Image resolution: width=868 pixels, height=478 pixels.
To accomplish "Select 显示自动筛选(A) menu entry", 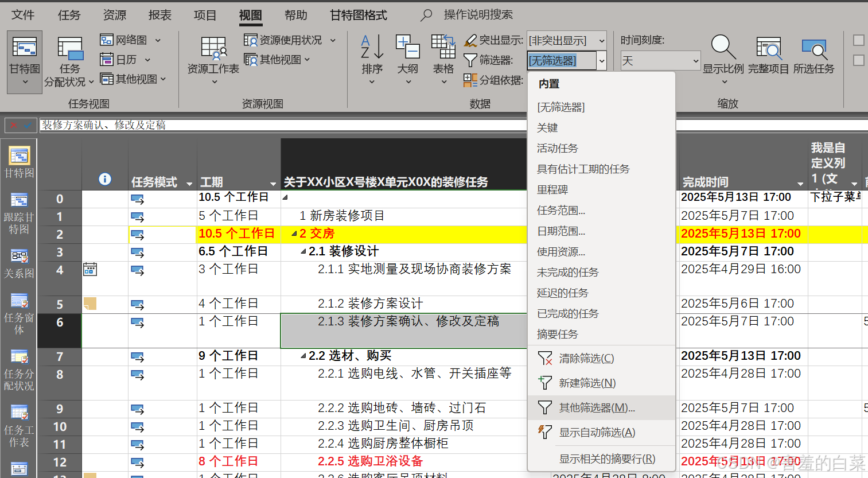I will coord(601,432).
